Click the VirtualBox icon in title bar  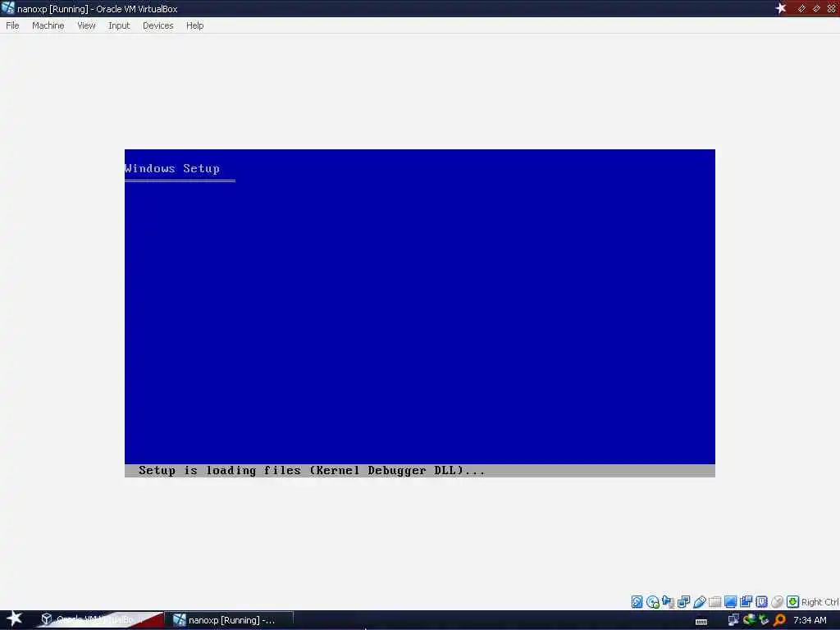click(x=7, y=8)
